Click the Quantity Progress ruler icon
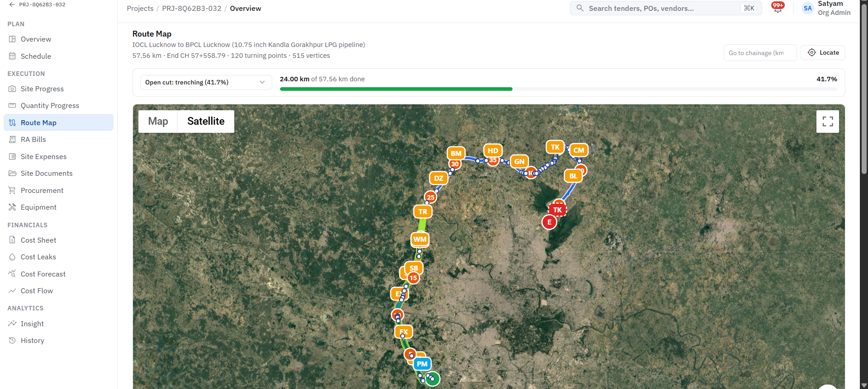 (x=12, y=106)
